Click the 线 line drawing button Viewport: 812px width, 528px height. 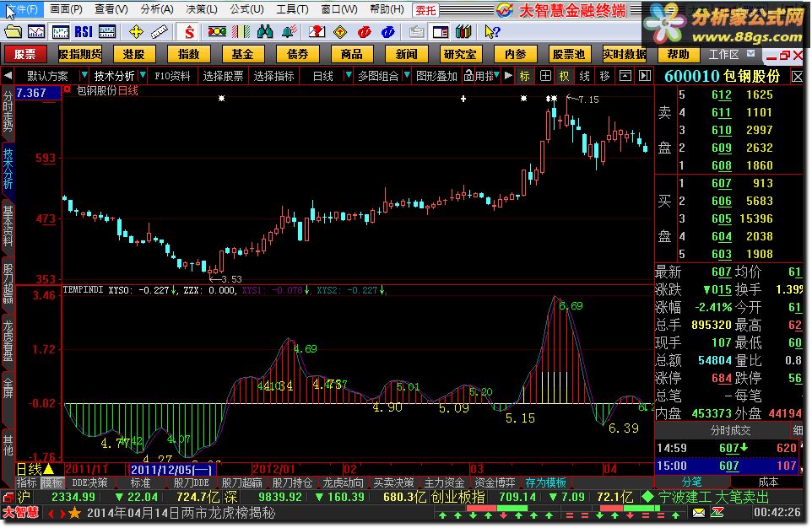[x=585, y=76]
